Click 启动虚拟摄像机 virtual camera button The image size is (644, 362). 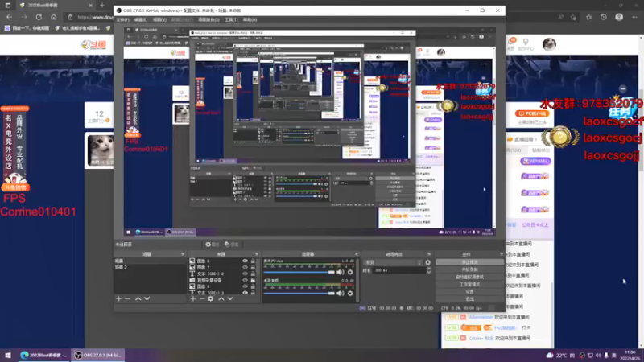pyautogui.click(x=469, y=277)
